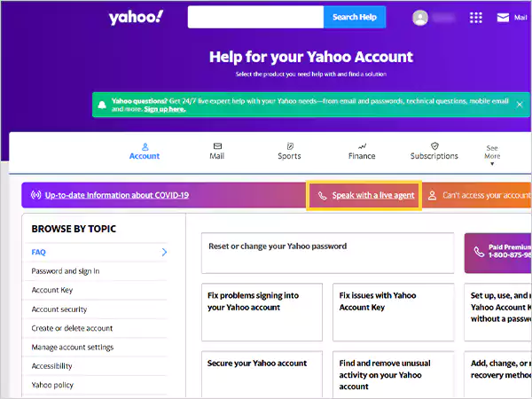Expand the See More products dropdown
The image size is (532, 399).
point(492,156)
